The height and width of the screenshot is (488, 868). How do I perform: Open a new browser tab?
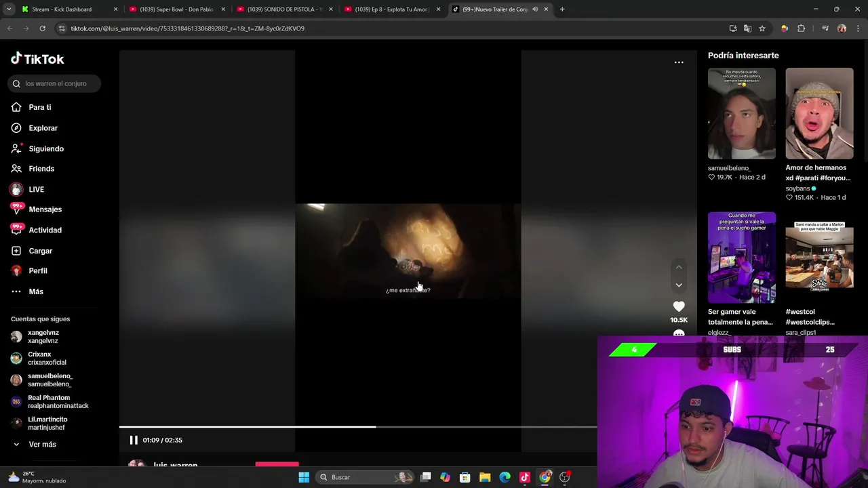(562, 9)
